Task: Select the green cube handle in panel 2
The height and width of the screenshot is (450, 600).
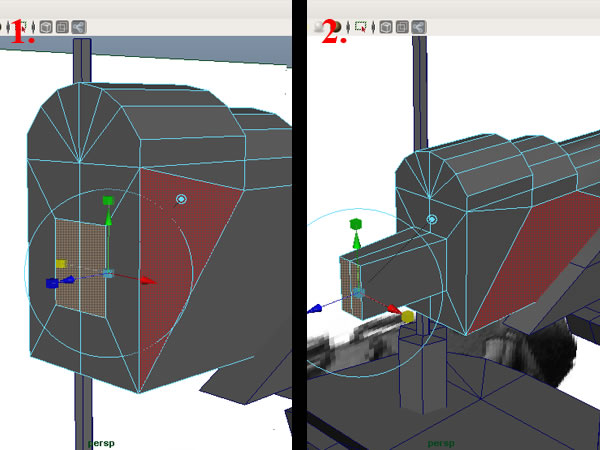Action: (x=356, y=224)
